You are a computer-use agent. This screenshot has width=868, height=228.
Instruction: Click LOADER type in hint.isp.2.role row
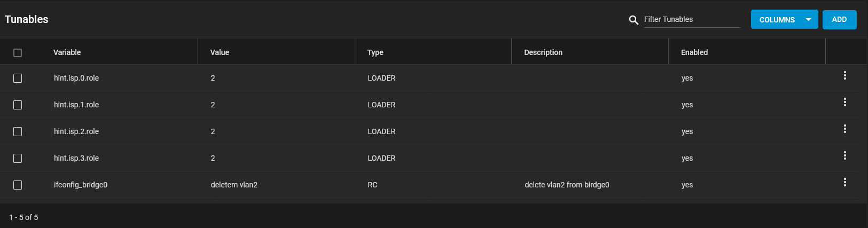pos(381,131)
